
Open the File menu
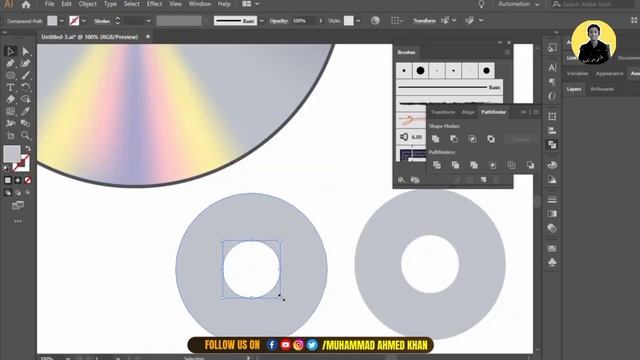tap(49, 4)
